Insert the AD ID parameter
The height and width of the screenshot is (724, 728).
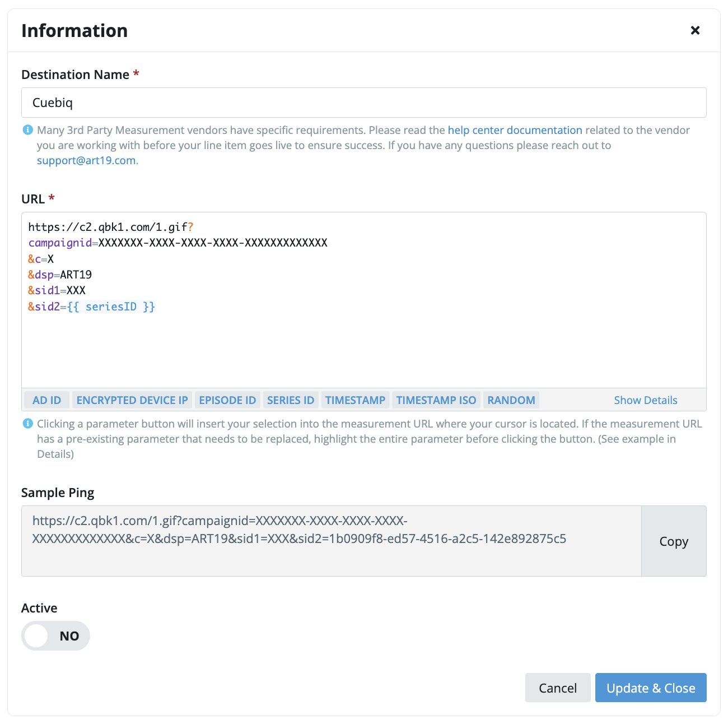(47, 400)
